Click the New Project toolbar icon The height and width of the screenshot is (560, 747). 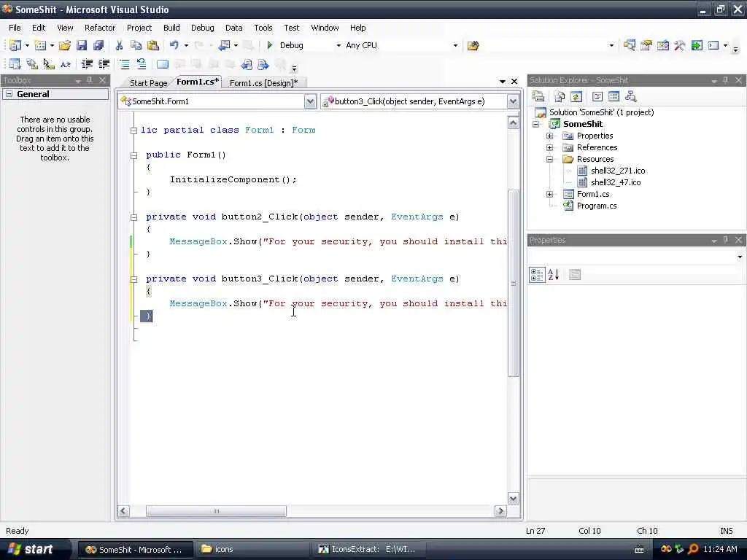coord(15,45)
